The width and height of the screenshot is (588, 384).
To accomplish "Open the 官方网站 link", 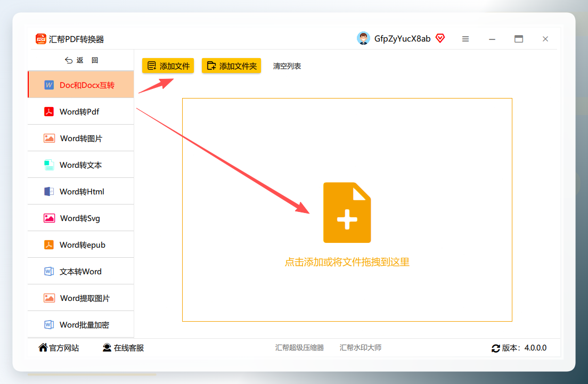I will coord(59,348).
